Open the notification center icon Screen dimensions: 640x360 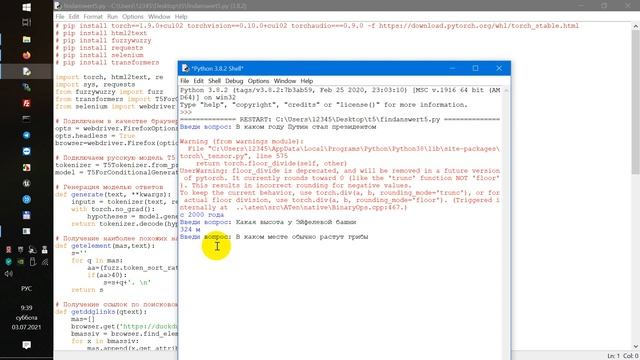pos(27,345)
